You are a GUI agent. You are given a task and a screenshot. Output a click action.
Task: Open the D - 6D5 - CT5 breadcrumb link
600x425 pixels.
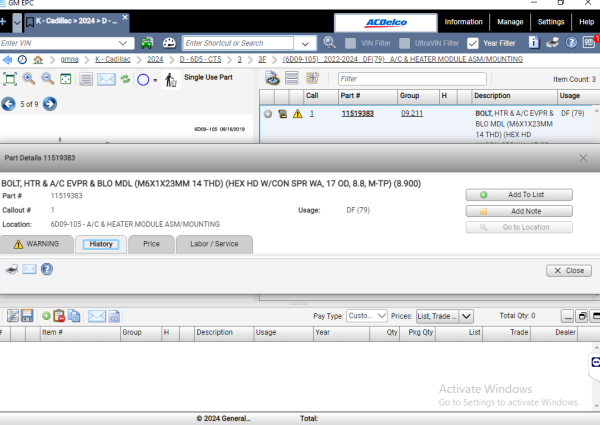pos(200,60)
